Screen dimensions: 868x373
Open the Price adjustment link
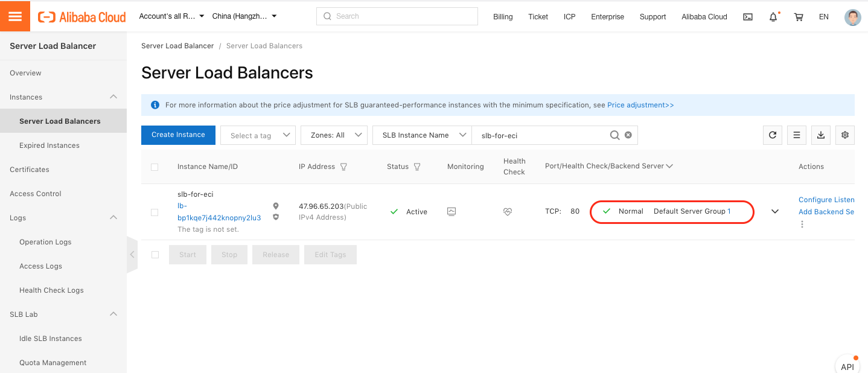click(640, 105)
